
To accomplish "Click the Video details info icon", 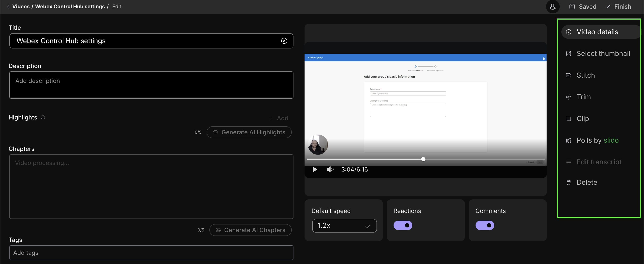I will tap(568, 32).
